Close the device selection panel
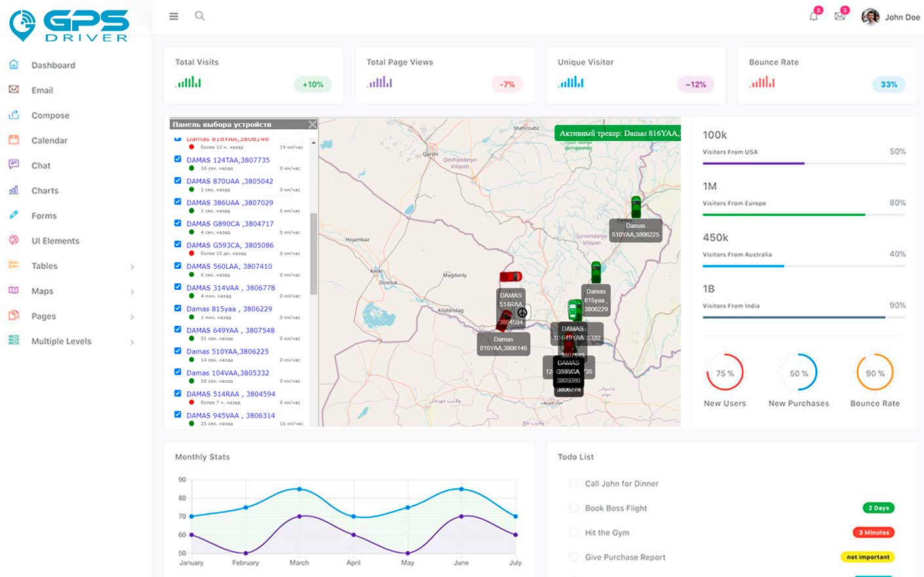Screen dimensions: 924x577 (x=312, y=124)
